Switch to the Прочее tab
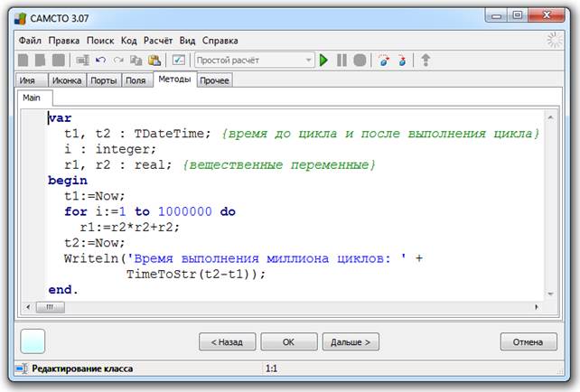 tap(214, 80)
